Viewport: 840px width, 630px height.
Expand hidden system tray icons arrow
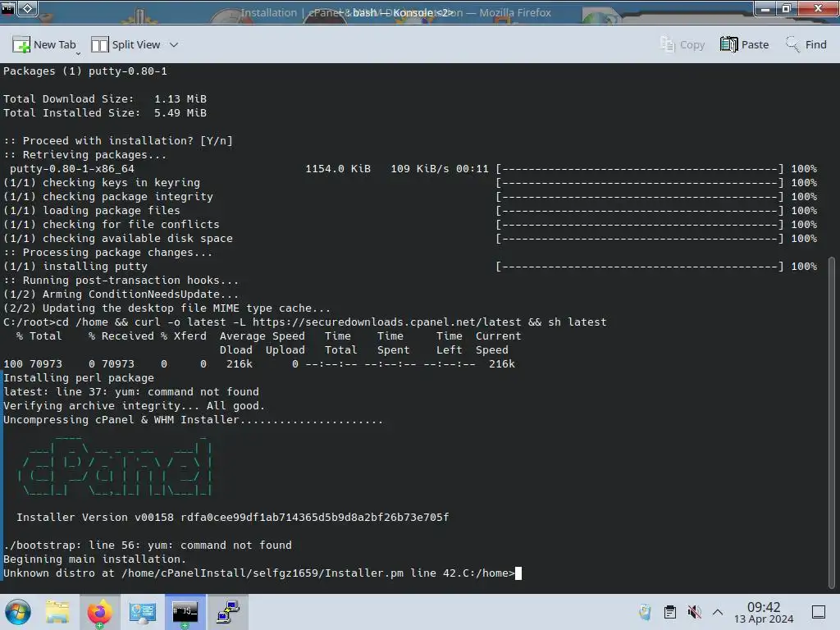718,612
